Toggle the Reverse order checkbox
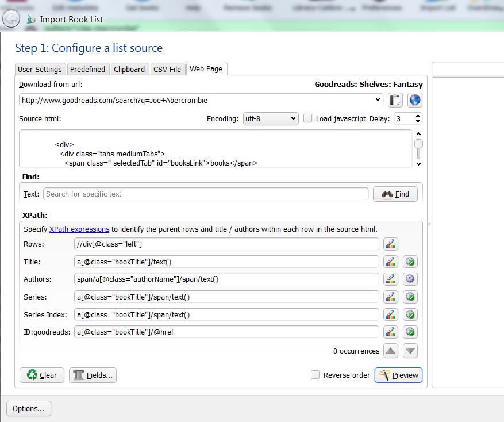504x422 pixels. tap(316, 375)
